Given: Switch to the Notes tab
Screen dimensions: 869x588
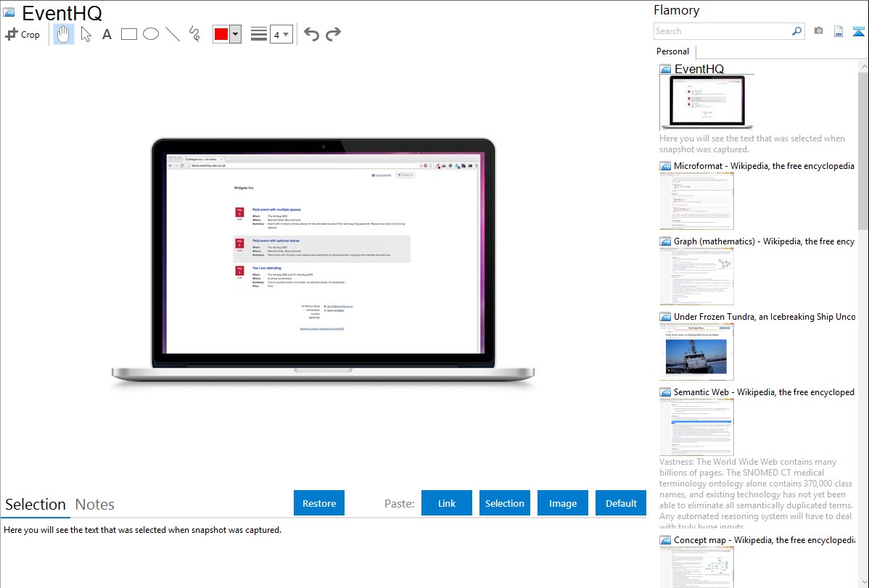Looking at the screenshot, I should click(x=95, y=505).
